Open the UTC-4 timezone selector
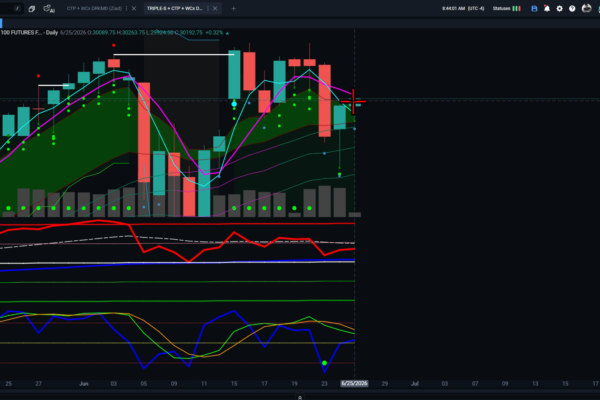The height and width of the screenshot is (400, 600). [476, 8]
